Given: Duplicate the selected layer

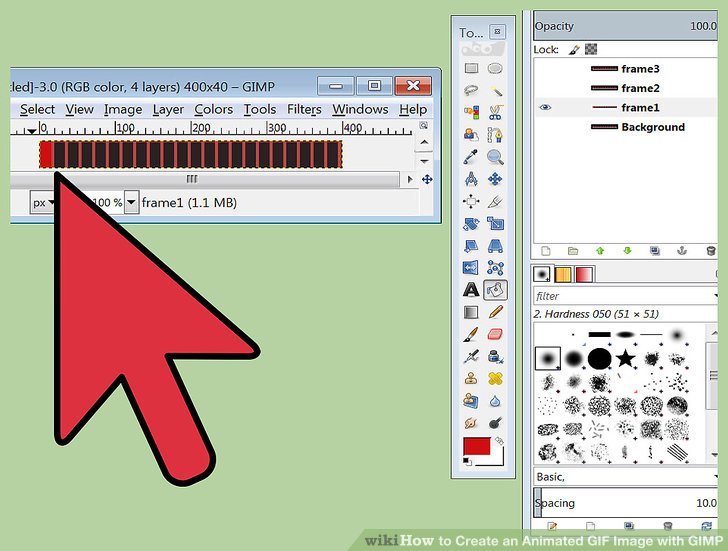Looking at the screenshot, I should click(655, 251).
